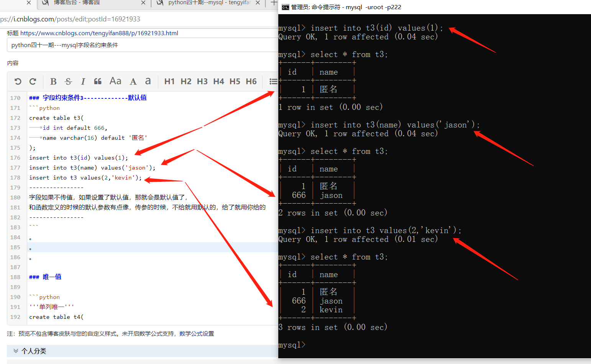Click the command prompt window title bar text
Viewport: 591px width, 364px height.
[x=346, y=7]
